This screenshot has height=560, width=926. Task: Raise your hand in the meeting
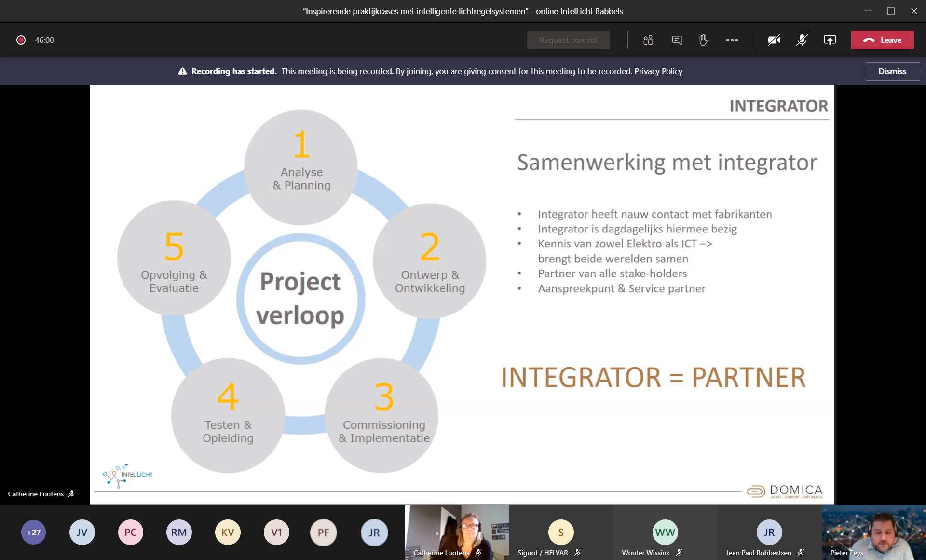pos(704,40)
